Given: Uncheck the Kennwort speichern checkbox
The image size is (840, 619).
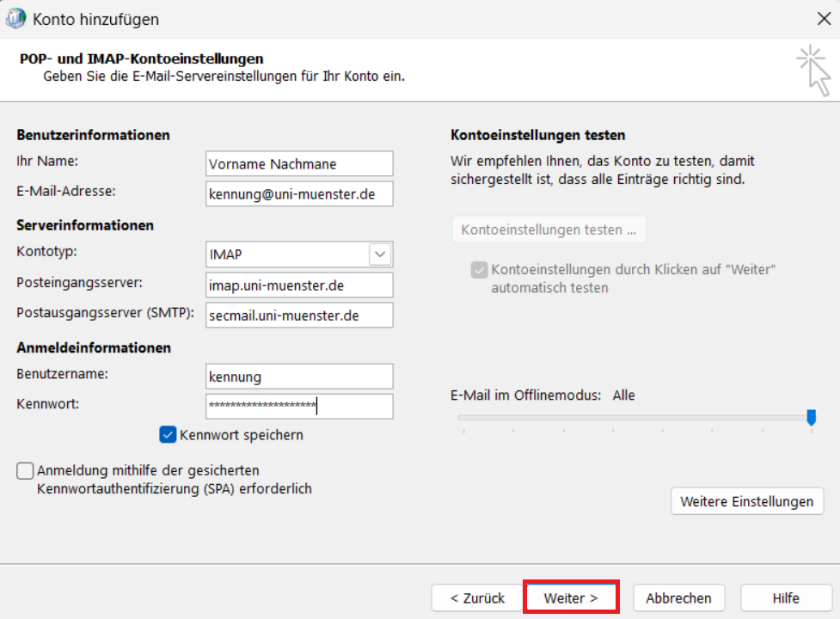Looking at the screenshot, I should [x=168, y=435].
